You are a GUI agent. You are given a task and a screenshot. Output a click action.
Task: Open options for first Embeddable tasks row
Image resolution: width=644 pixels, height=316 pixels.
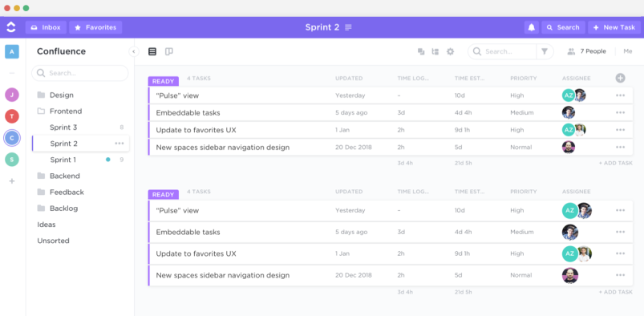click(x=620, y=112)
